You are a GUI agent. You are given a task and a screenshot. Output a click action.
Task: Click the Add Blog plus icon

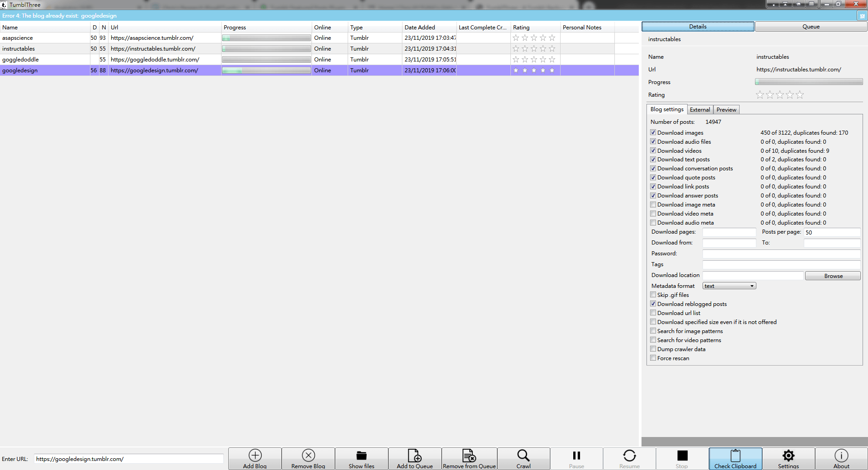tap(255, 455)
